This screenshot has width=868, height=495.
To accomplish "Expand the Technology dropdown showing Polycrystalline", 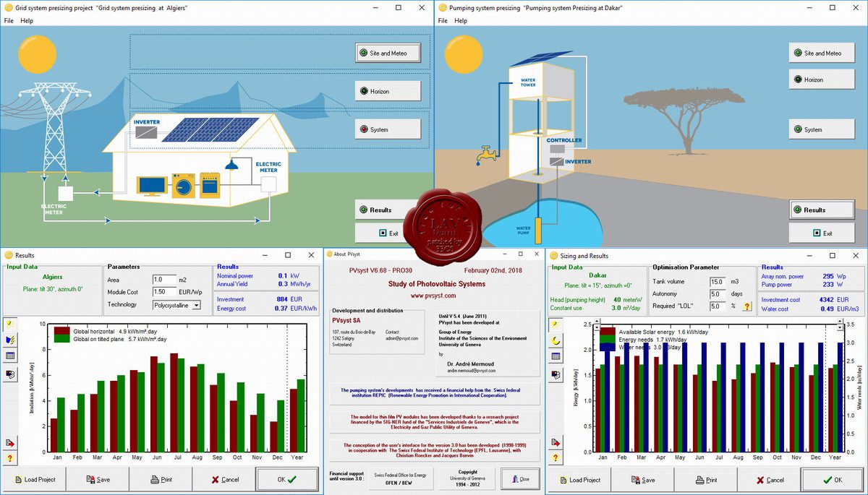I will click(196, 305).
